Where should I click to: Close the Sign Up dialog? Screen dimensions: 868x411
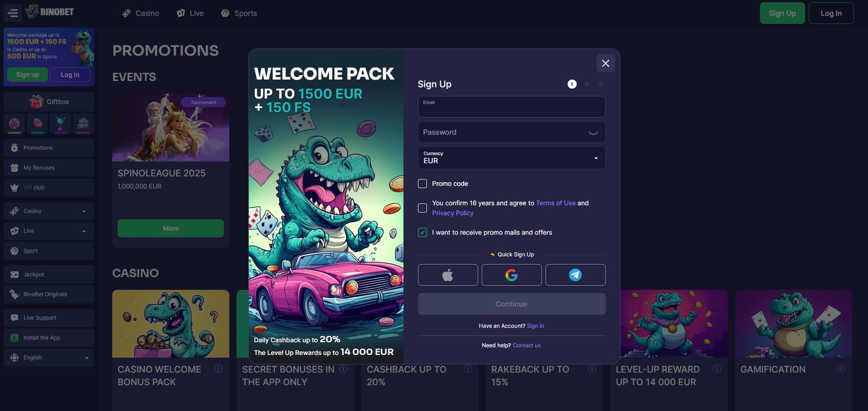[606, 63]
